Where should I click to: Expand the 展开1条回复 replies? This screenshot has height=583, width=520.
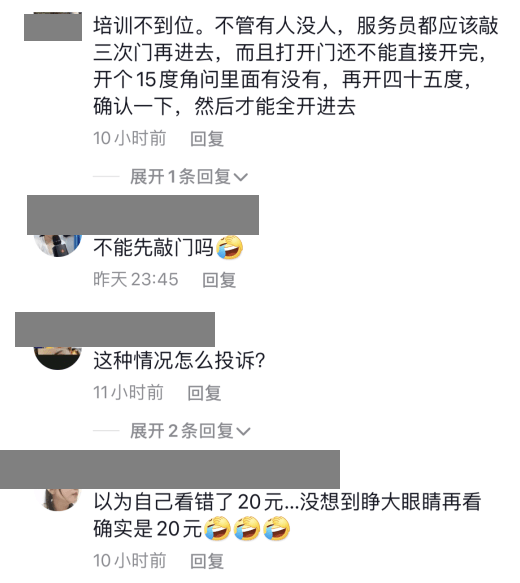pyautogui.click(x=189, y=177)
